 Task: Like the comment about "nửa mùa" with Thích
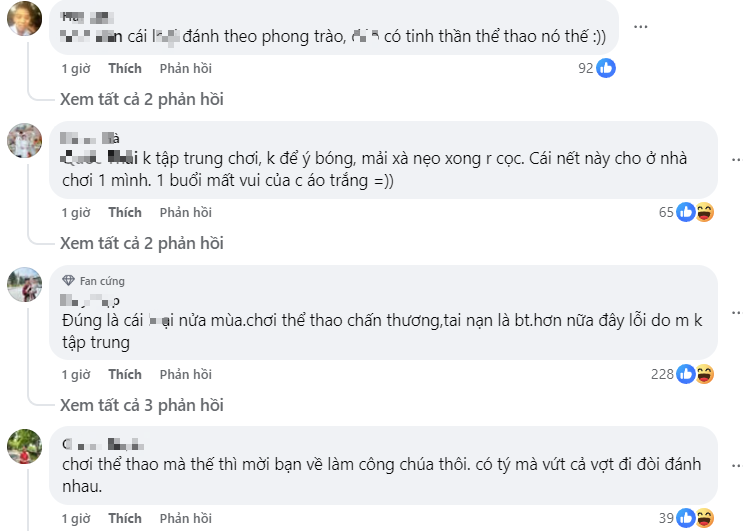click(x=125, y=374)
